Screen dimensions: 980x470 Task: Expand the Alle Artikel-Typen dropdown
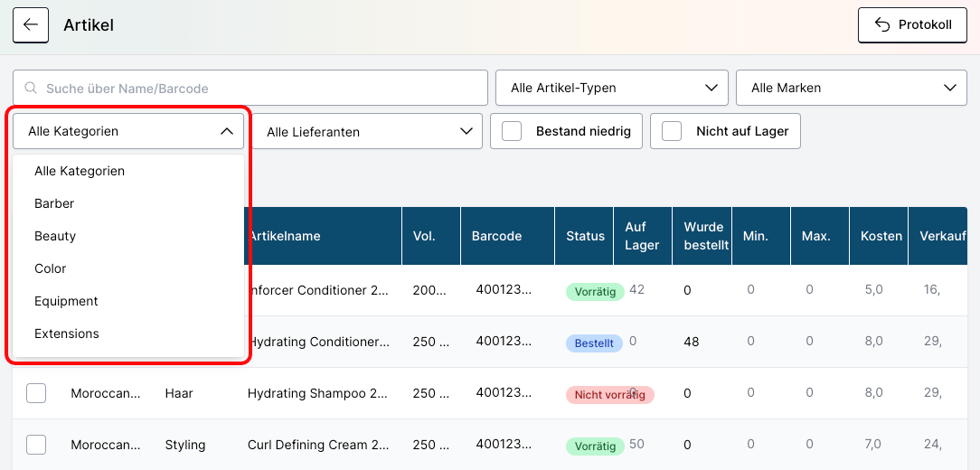click(x=611, y=88)
